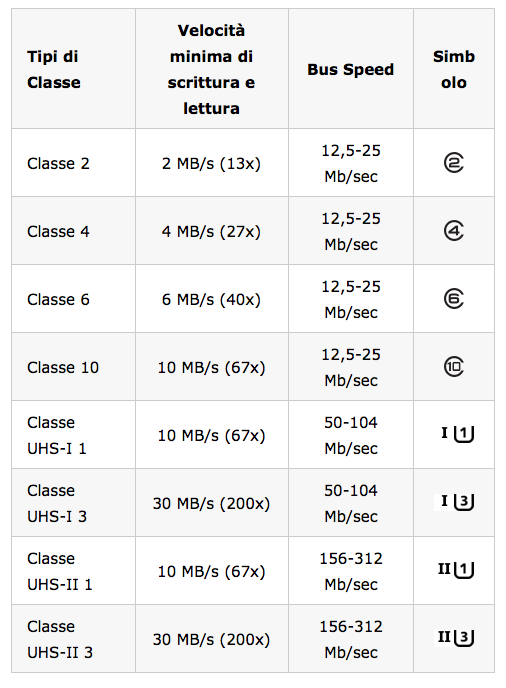Click the Class 2 speed symbol icon

click(454, 163)
